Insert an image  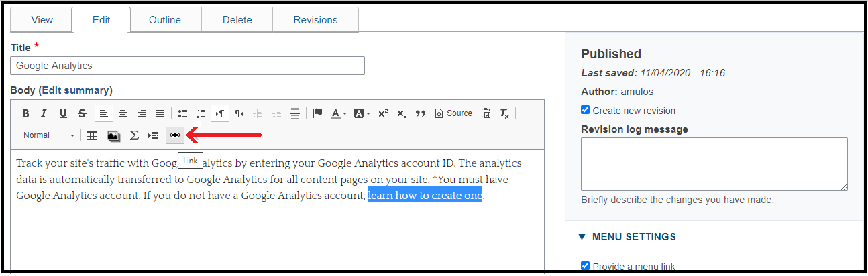(x=113, y=135)
